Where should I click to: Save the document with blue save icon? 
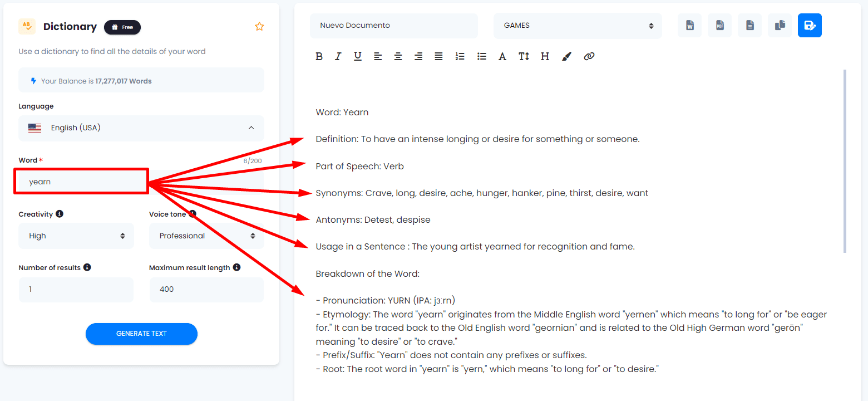(810, 26)
